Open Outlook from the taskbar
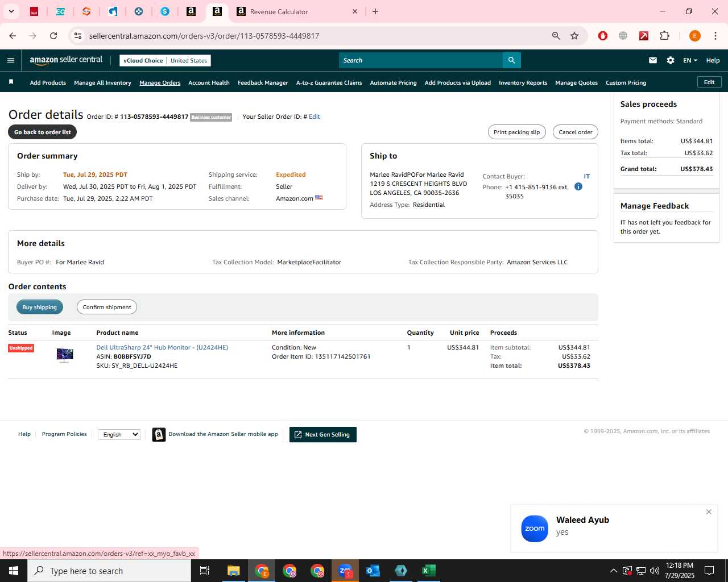Viewport: 728px width, 582px height. coord(373,571)
